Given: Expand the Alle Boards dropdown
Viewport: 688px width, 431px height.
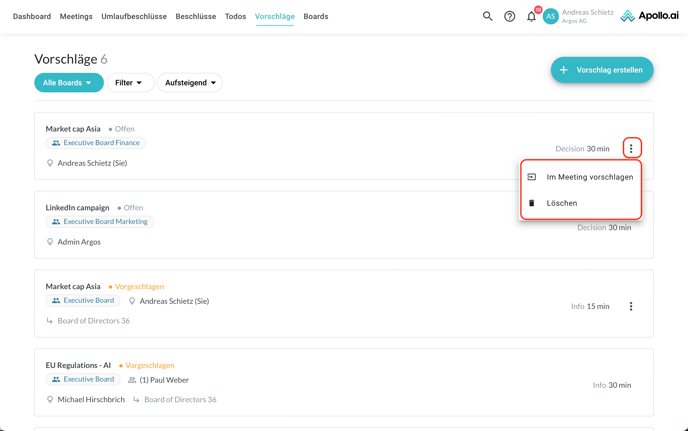Looking at the screenshot, I should click(x=69, y=83).
